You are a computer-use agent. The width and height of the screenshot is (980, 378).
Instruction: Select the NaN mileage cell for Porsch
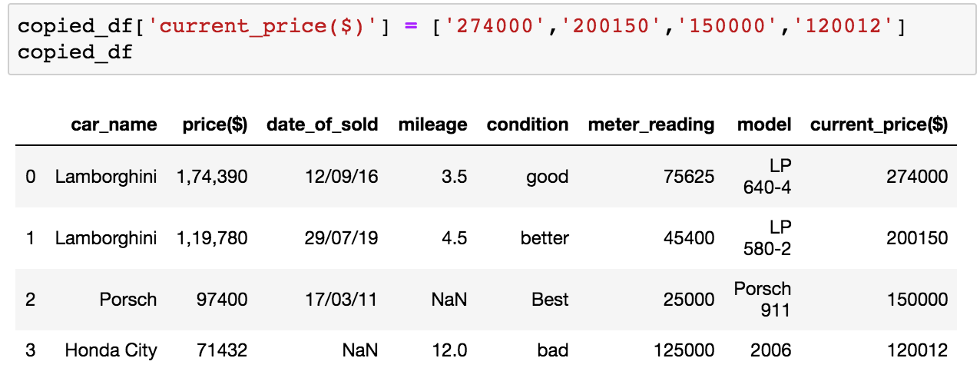(449, 299)
